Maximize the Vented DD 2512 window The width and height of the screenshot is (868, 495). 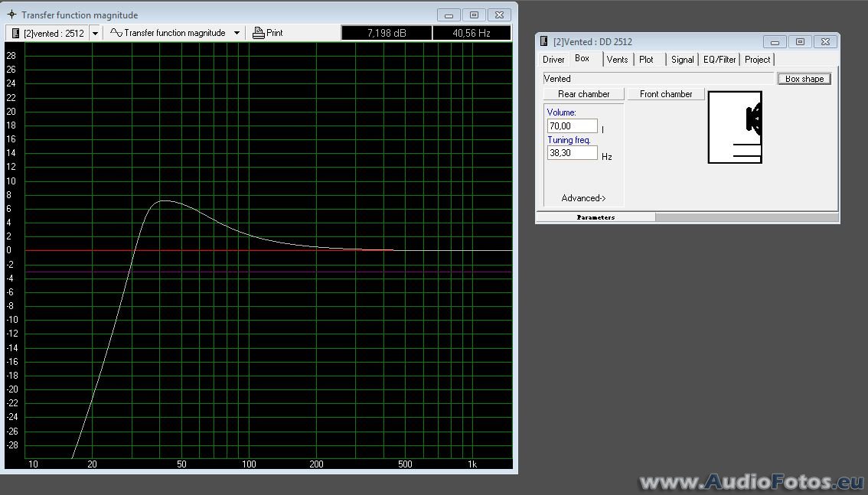(800, 41)
